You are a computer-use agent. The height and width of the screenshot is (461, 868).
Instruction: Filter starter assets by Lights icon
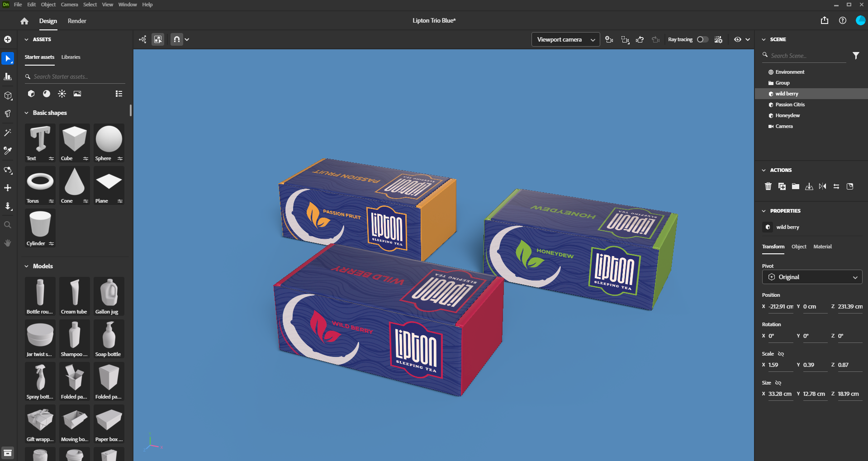(62, 94)
